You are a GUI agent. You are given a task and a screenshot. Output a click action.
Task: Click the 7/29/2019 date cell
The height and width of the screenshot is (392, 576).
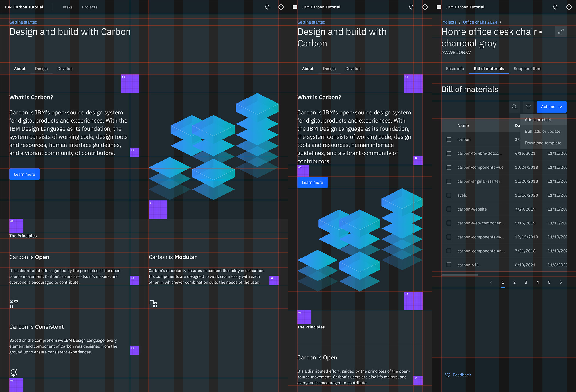tap(525, 209)
